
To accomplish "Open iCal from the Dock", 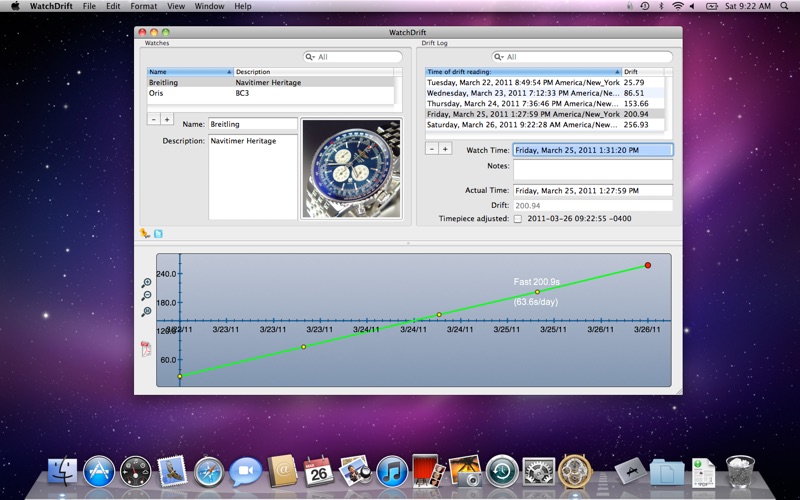I will tap(319, 471).
